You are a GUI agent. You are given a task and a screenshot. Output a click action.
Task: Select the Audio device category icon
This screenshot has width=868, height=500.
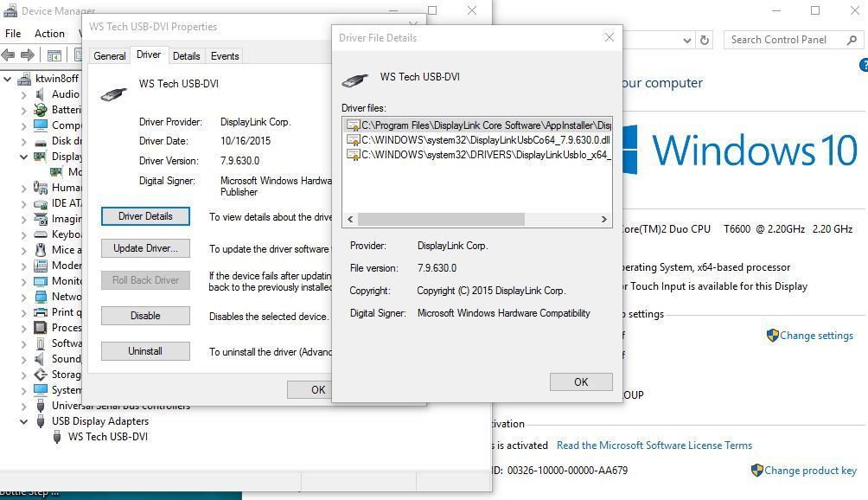pyautogui.click(x=40, y=94)
